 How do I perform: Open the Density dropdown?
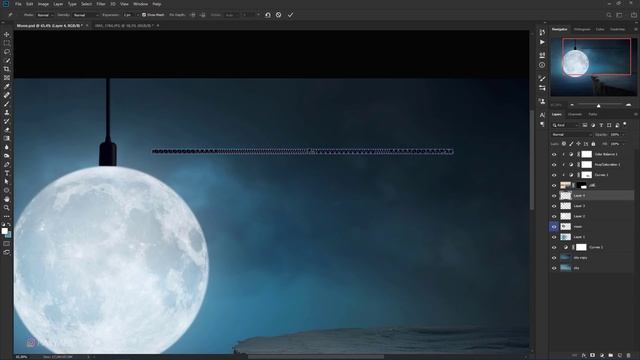[85, 15]
